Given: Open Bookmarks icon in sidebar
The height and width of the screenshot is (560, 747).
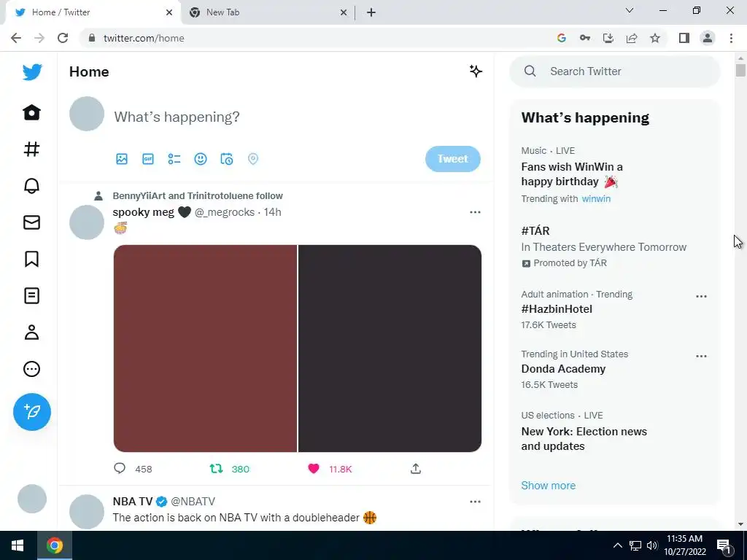Looking at the screenshot, I should (32, 259).
